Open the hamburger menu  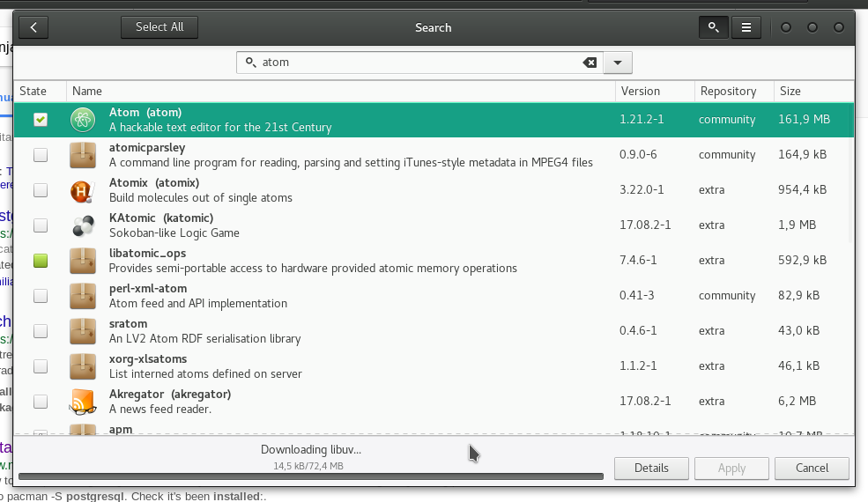coord(746,27)
